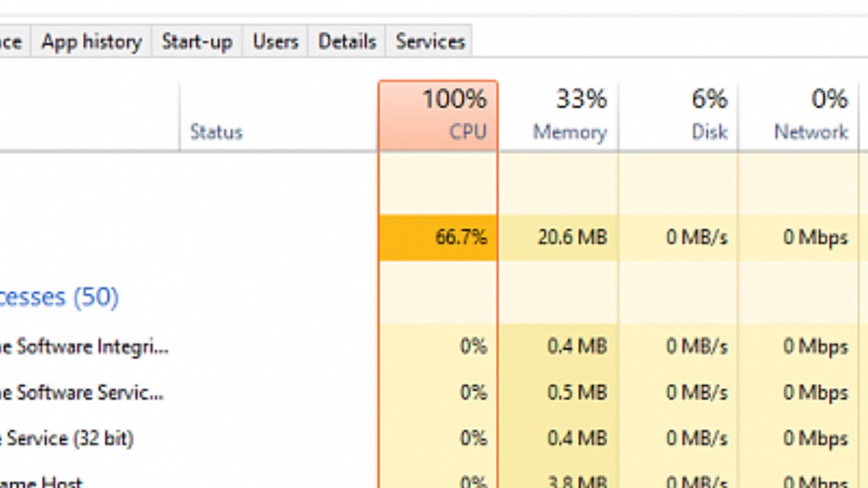Switch to the Services tab
This screenshot has width=868, height=488.
pos(429,41)
